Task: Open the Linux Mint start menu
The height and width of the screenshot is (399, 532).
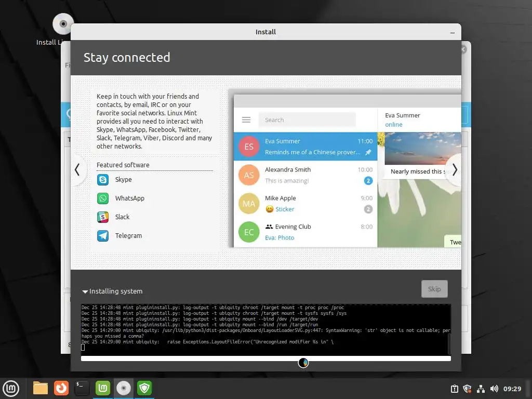Action: click(11, 389)
